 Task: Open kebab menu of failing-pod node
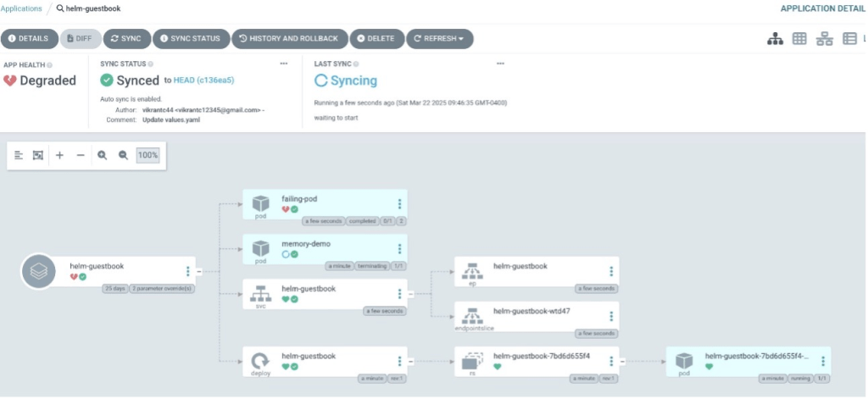click(399, 204)
